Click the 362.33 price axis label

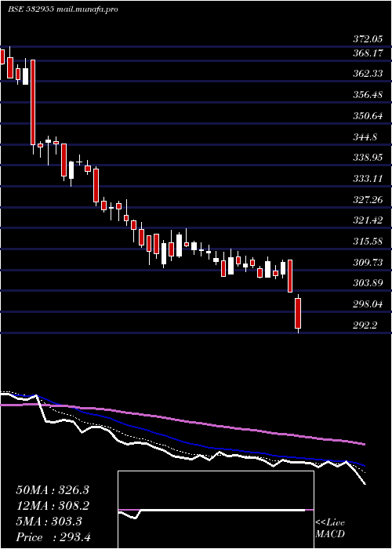(368, 74)
